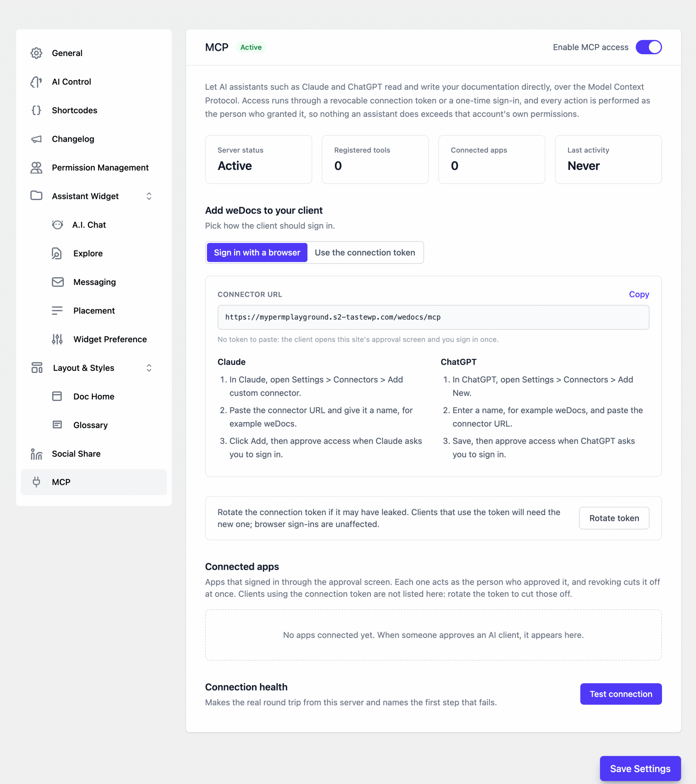The image size is (696, 784).
Task: Click the Layout & Styles icon
Action: (37, 367)
